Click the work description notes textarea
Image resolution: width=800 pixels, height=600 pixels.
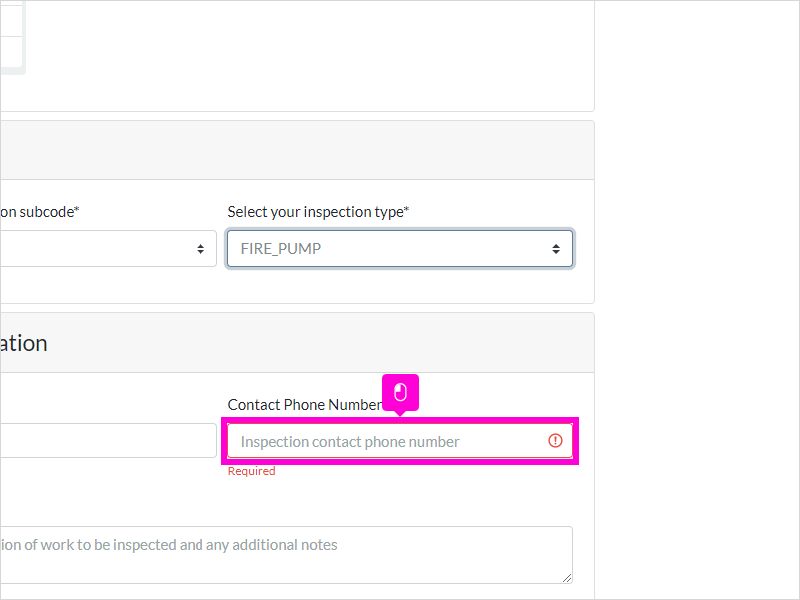click(x=286, y=555)
